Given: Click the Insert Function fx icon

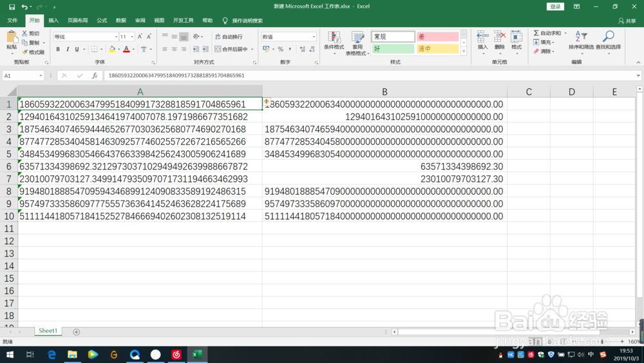Looking at the screenshot, I should coord(95,75).
